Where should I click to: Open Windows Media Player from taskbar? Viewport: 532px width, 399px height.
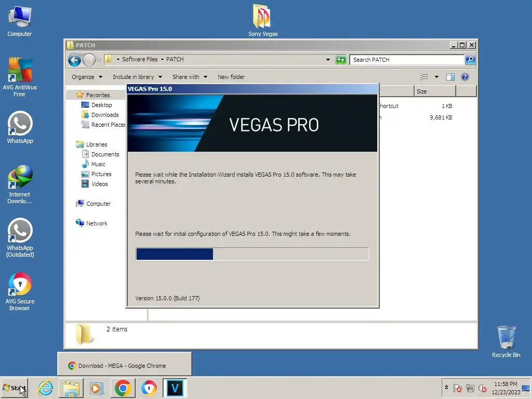(96, 388)
